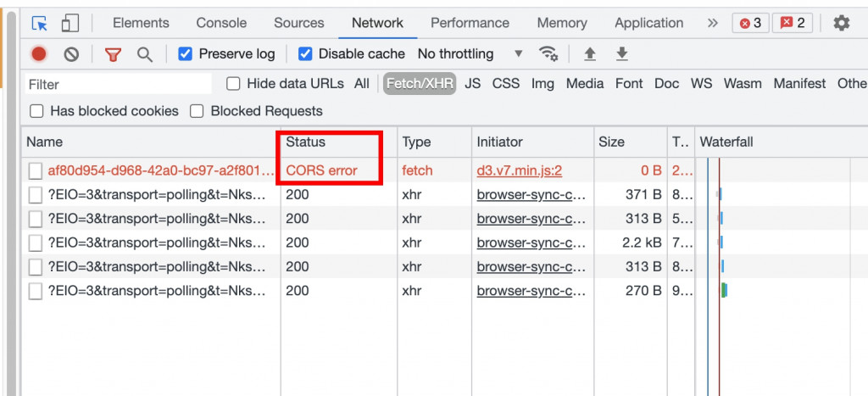Open the Performance tab
The image size is (868, 396).
click(470, 23)
